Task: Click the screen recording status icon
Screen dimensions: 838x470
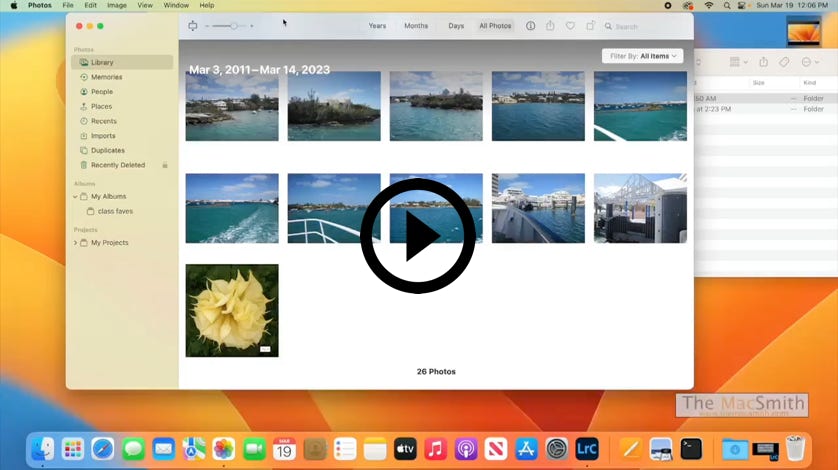Action: click(x=668, y=5)
